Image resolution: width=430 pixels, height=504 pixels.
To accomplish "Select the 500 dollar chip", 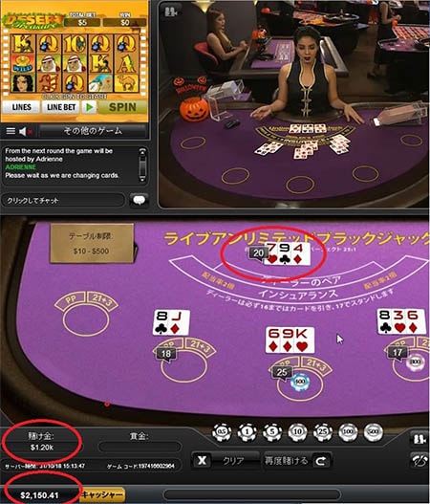I will [x=374, y=431].
